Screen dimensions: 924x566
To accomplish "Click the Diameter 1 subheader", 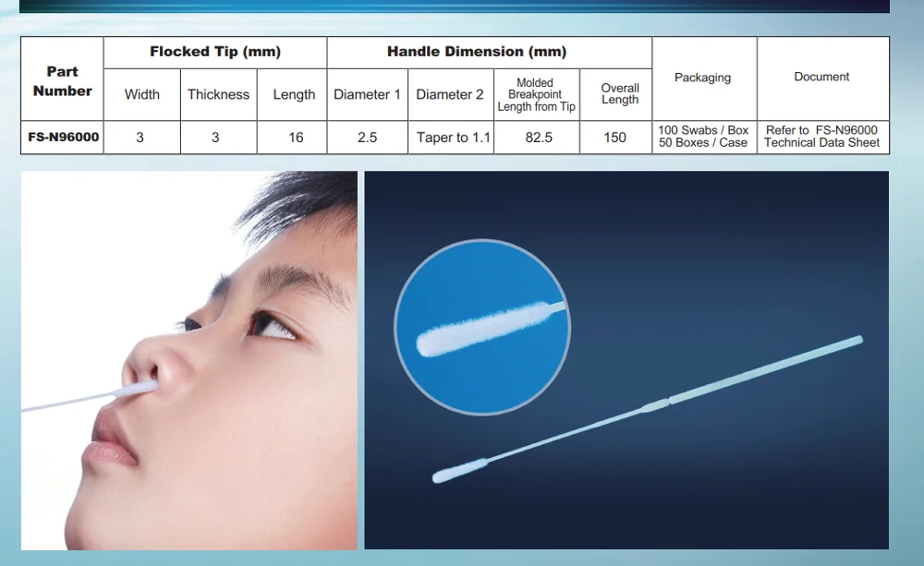I will tap(367, 94).
